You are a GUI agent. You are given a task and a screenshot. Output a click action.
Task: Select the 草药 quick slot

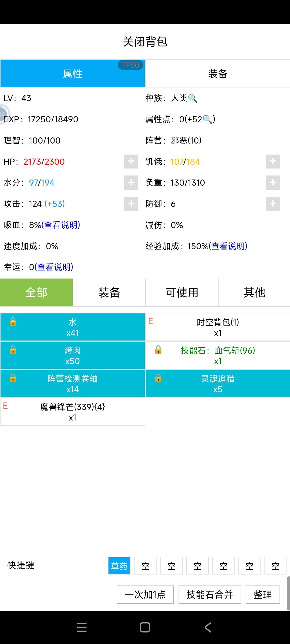point(119,566)
